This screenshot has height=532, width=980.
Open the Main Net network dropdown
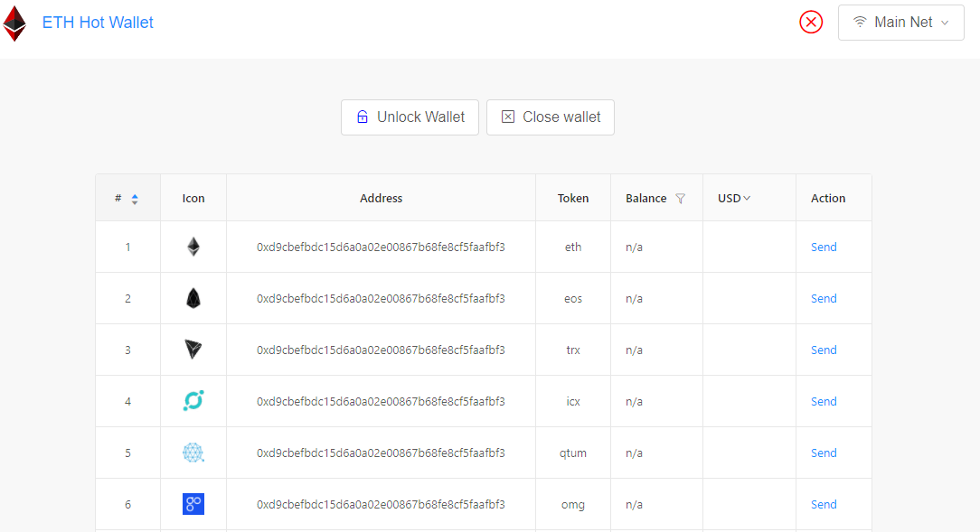point(900,23)
